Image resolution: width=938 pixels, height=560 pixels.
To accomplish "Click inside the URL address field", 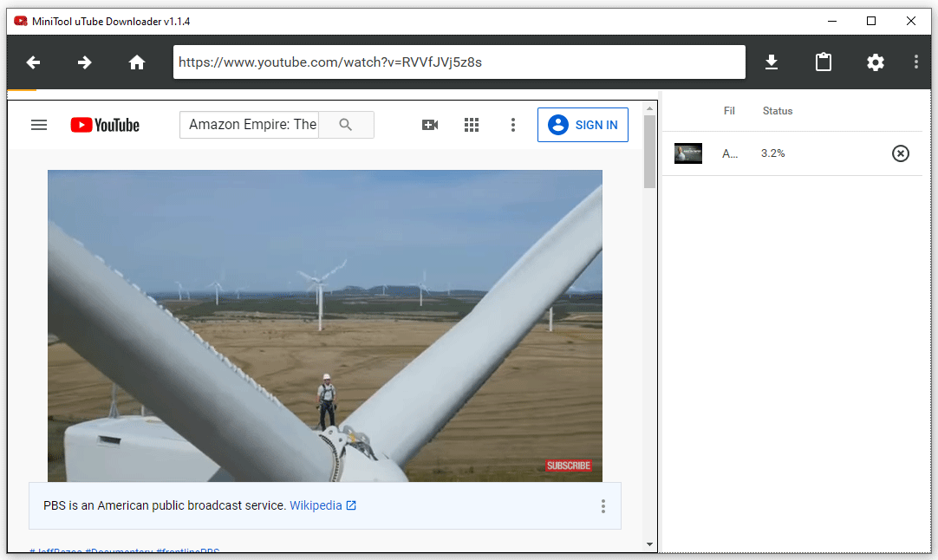I will coord(459,62).
